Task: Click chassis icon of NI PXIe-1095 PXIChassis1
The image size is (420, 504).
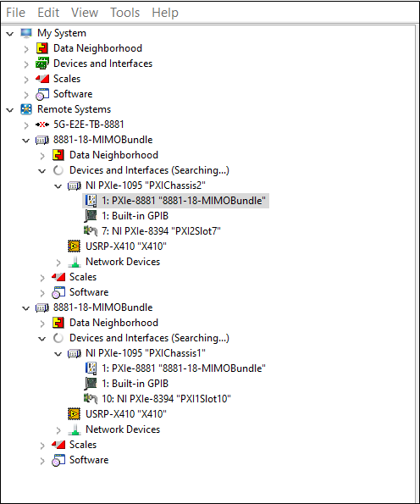Action: tap(75, 353)
